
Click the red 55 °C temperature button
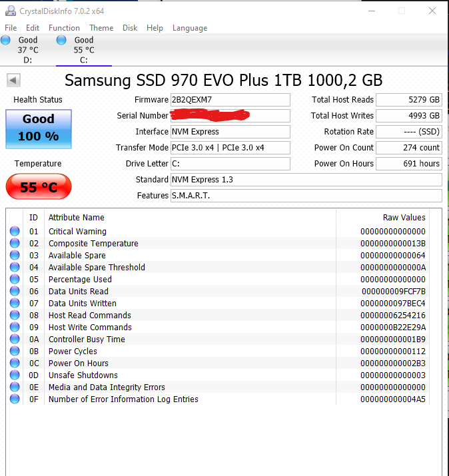tap(39, 186)
